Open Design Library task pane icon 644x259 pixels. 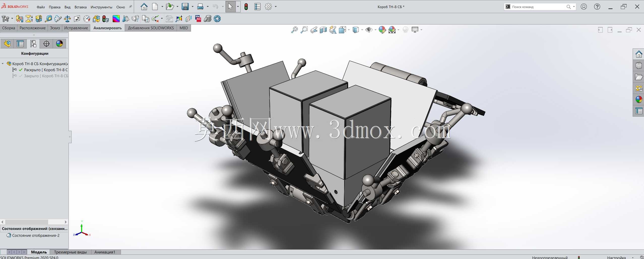639,66
